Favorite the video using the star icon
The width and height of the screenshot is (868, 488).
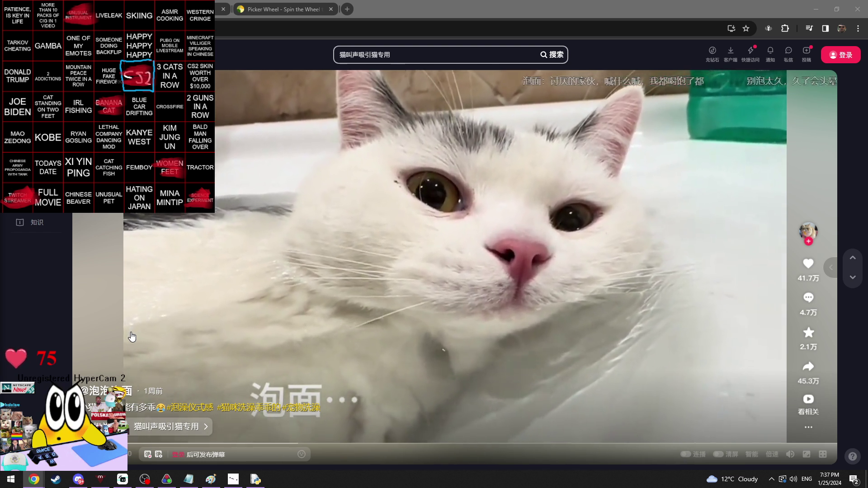click(809, 333)
